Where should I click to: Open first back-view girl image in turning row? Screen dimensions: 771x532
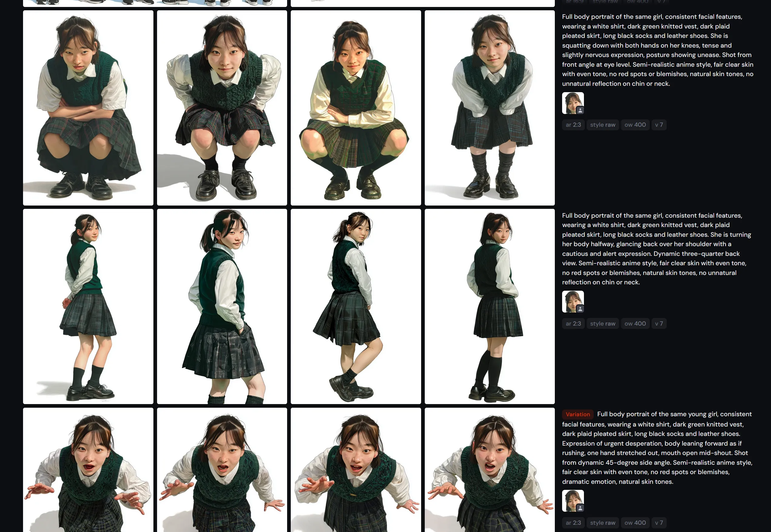[88, 306]
